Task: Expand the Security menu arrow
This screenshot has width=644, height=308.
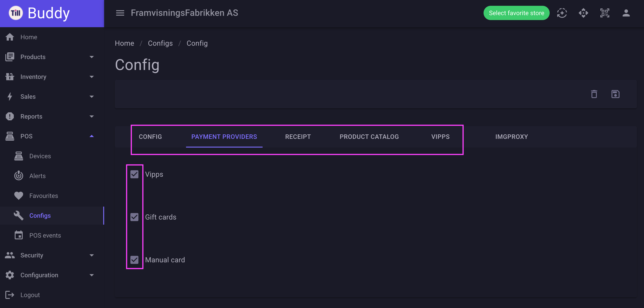Action: [92, 255]
